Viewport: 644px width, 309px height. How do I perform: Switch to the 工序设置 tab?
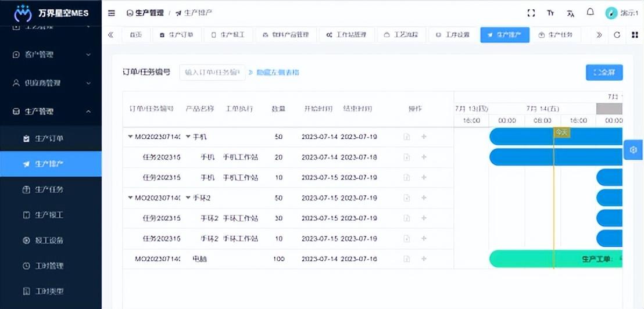click(x=453, y=35)
